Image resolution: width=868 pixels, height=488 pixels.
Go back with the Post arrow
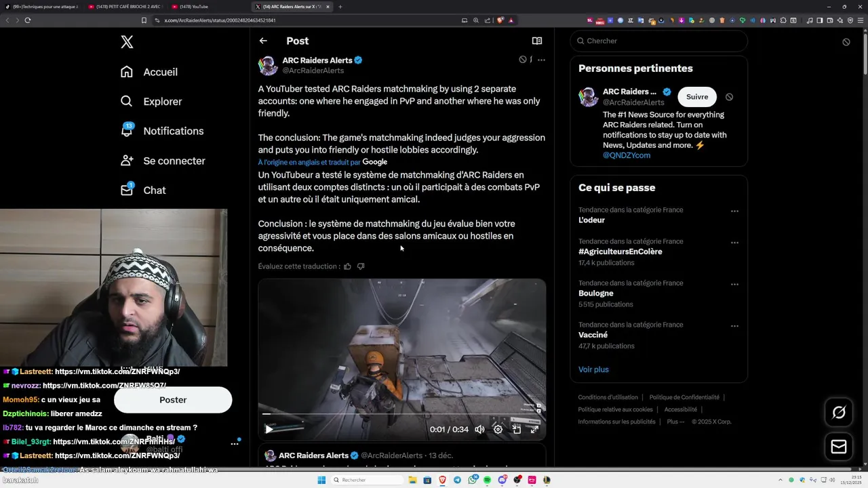[263, 41]
